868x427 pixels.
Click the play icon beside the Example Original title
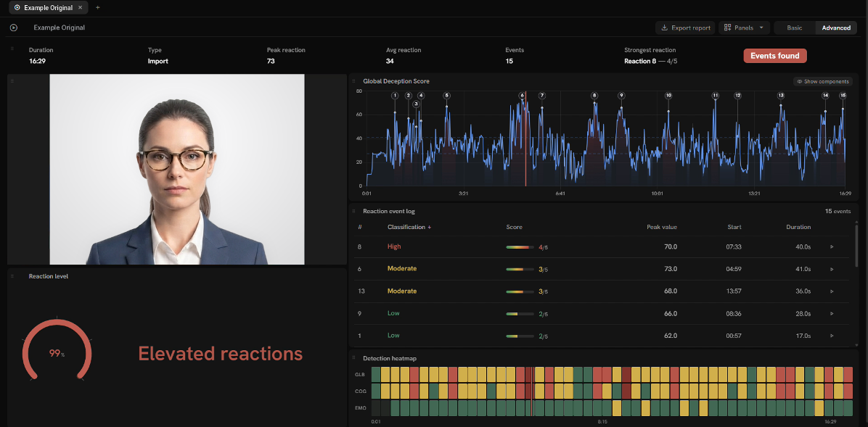coord(14,28)
